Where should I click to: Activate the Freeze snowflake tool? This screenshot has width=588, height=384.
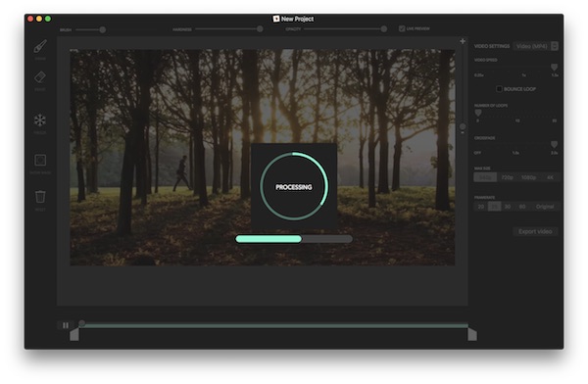coord(40,120)
